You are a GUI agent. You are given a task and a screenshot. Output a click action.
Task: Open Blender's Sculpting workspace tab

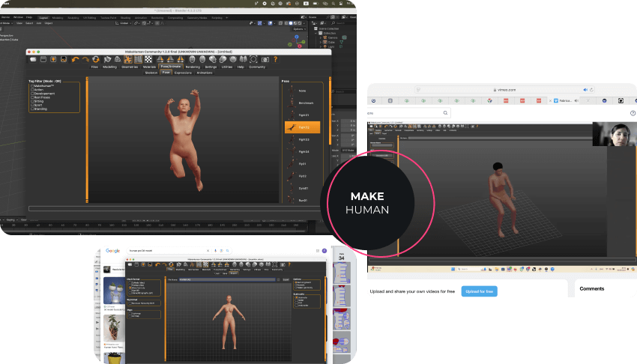pos(73,18)
